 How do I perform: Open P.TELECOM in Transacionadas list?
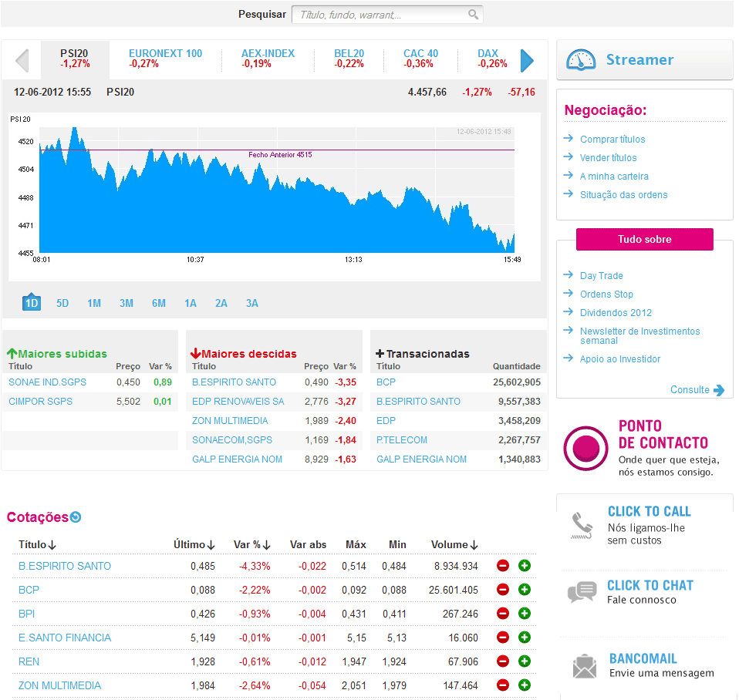click(402, 440)
